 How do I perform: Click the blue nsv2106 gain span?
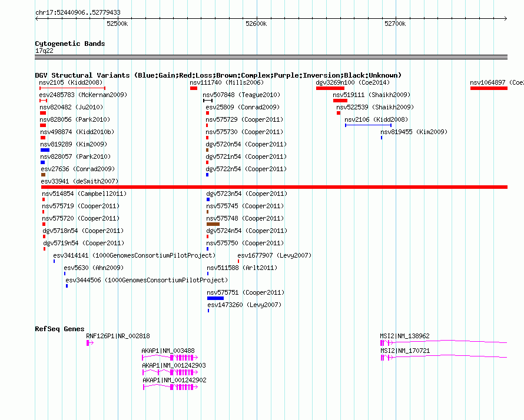pos(368,125)
